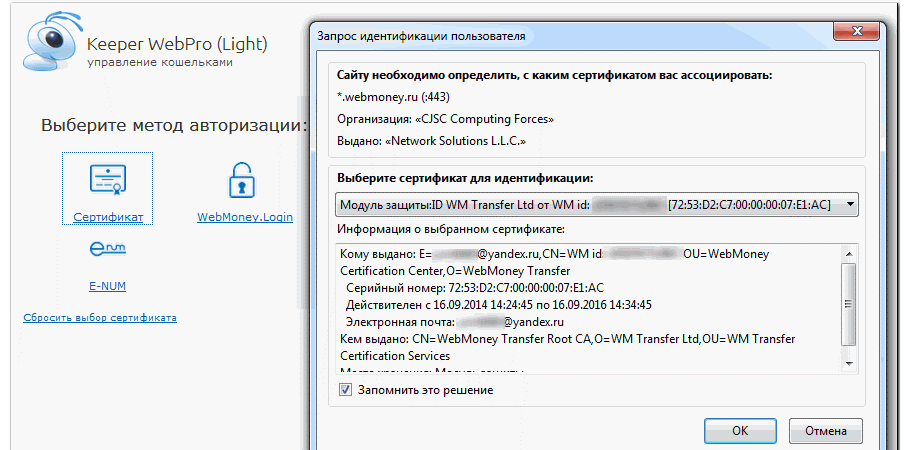Click the Серийный номер line in certificate info

(x=475, y=287)
